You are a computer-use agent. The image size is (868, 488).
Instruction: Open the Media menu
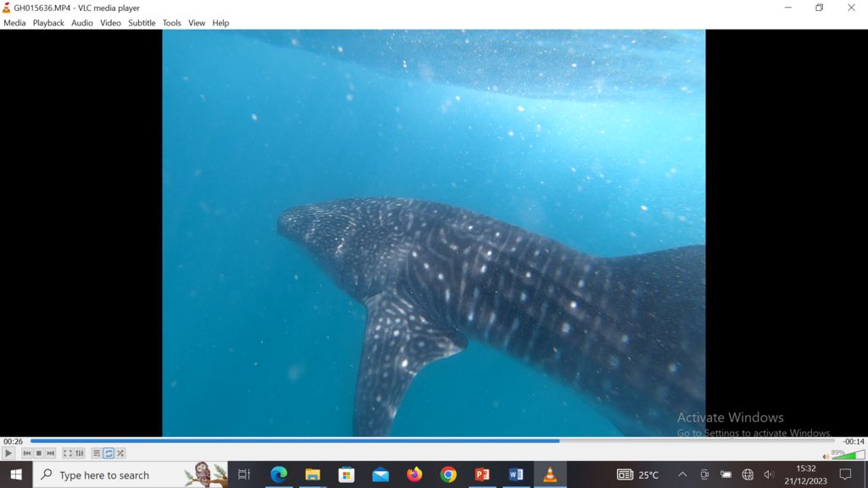(14, 23)
